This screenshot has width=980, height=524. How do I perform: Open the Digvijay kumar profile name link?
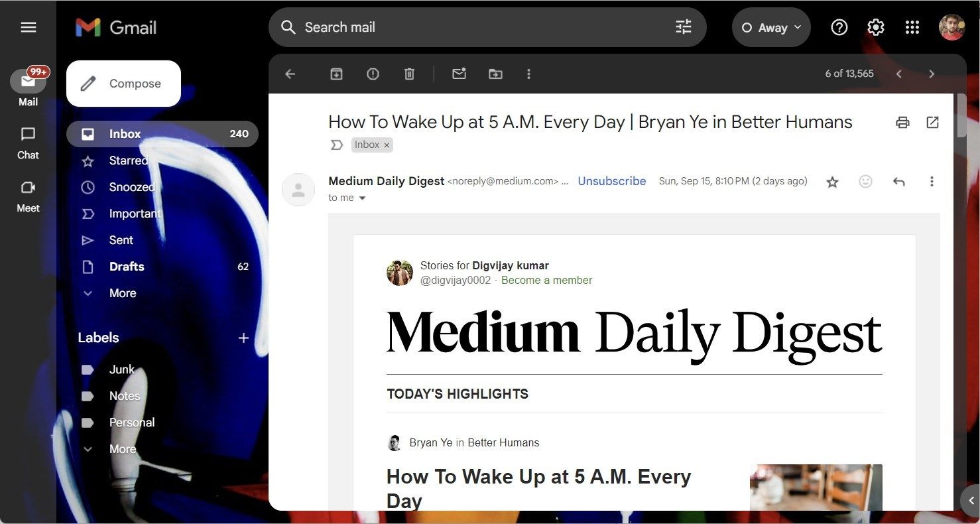pyautogui.click(x=511, y=266)
